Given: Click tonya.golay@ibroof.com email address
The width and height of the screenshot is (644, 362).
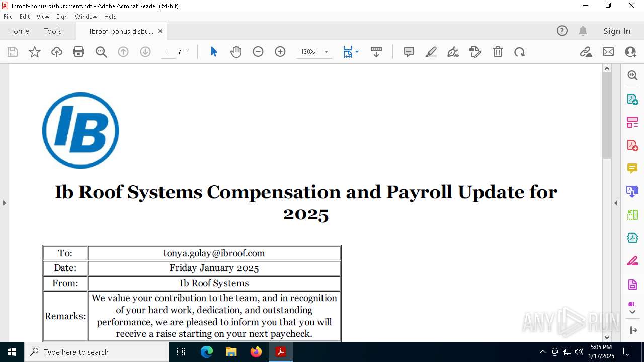Looking at the screenshot, I should click(x=214, y=253).
